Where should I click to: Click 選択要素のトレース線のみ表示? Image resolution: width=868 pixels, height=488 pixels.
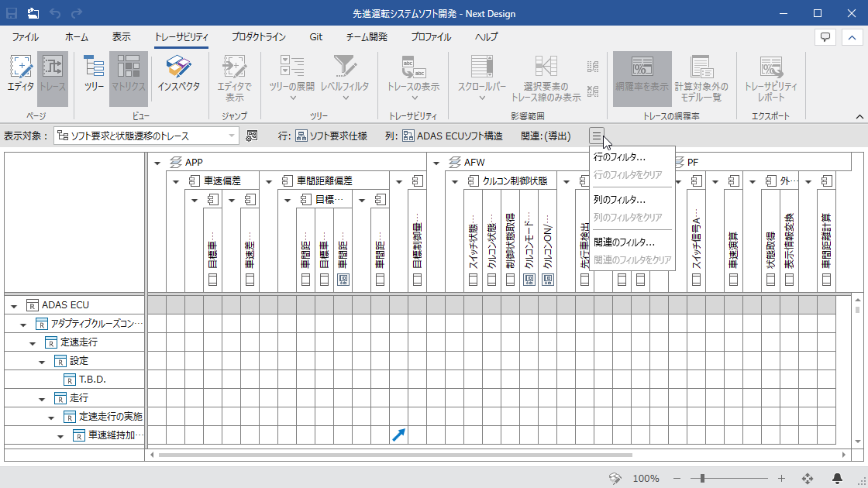[x=546, y=78]
